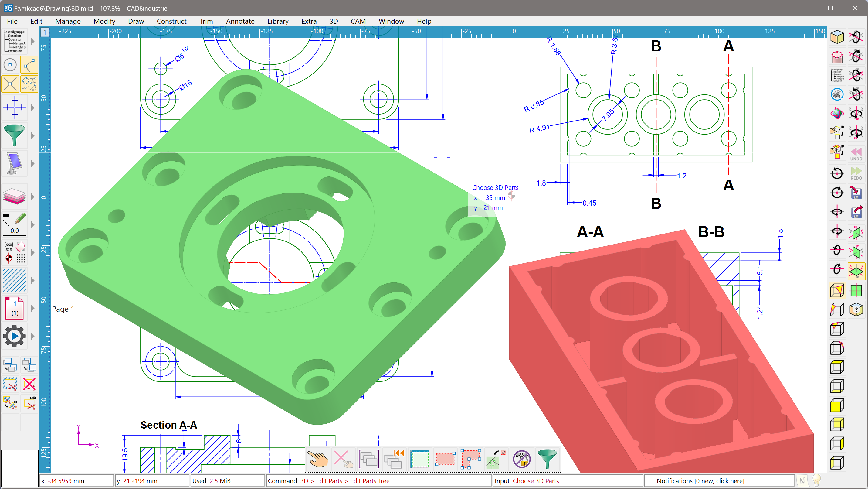Expand the page tool flyout arrow
Viewport: 868px width, 489px height.
(32, 308)
